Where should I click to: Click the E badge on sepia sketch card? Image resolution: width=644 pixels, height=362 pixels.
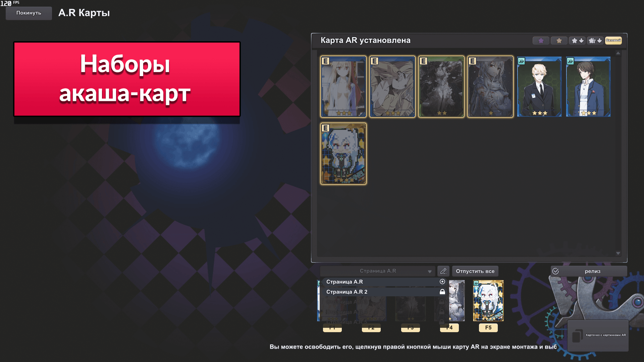point(374,61)
